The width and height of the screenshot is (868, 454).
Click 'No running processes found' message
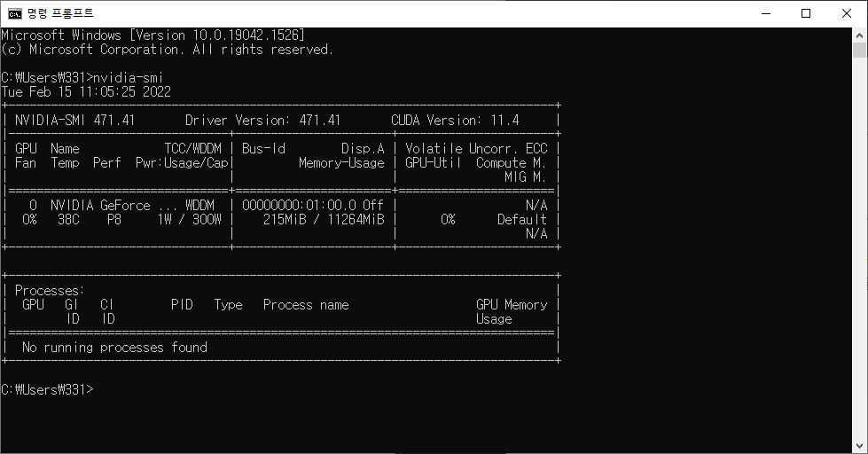114,348
